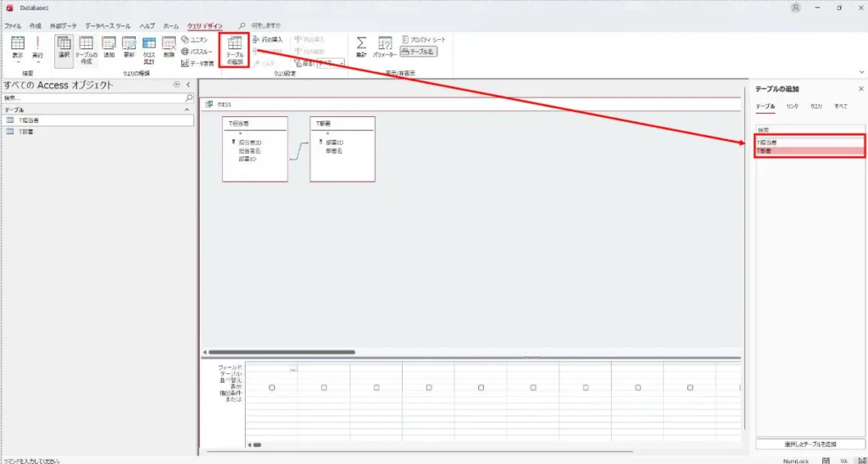Click the パラメーター (Parameters) icon

385,47
